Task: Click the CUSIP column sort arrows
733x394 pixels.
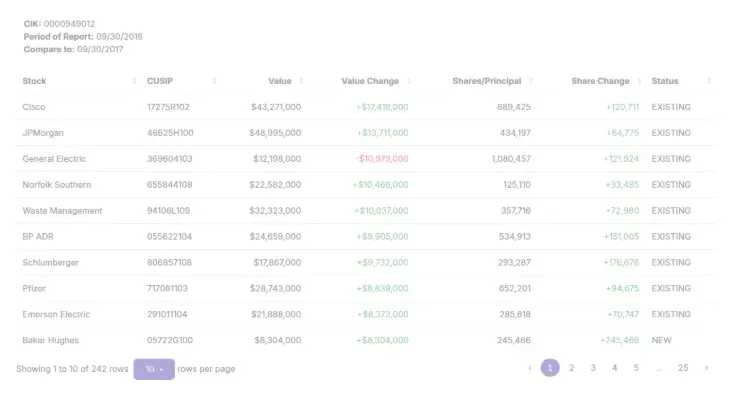Action: 214,81
